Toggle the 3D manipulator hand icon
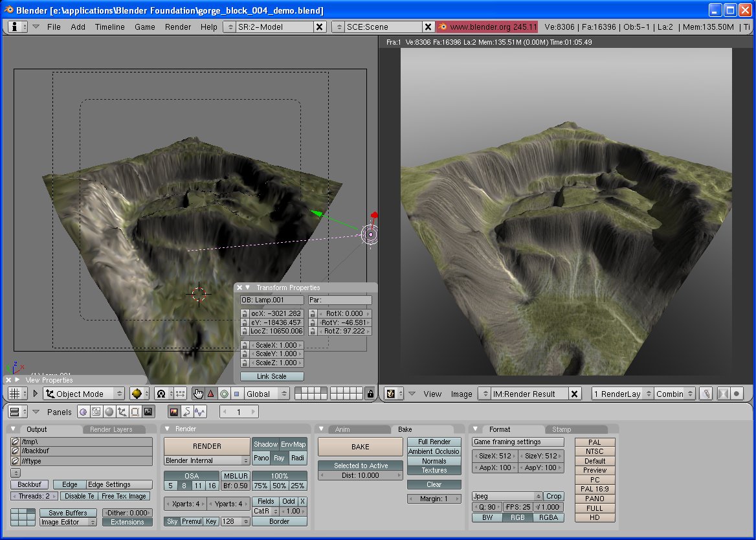Image resolution: width=756 pixels, height=540 pixels. pos(198,394)
